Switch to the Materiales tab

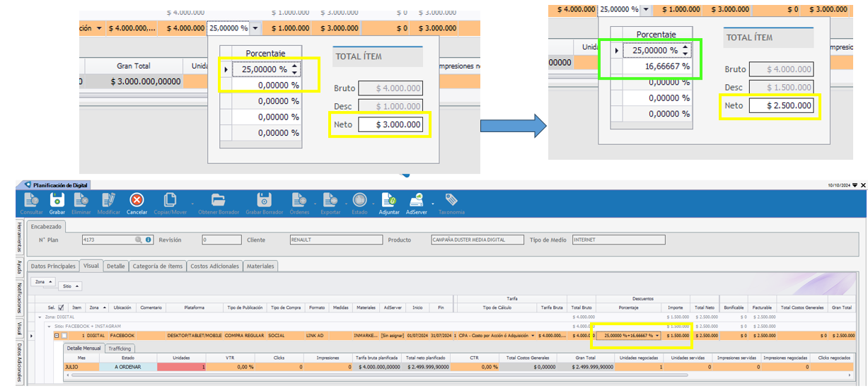coord(260,266)
